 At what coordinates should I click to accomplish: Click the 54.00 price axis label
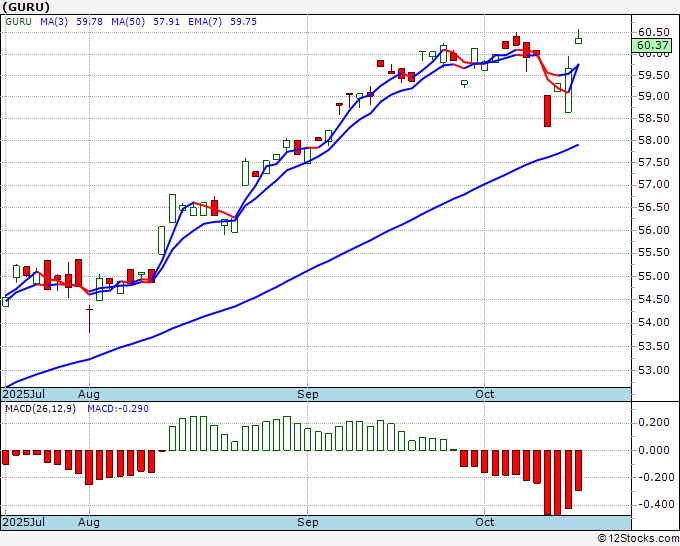[654, 322]
